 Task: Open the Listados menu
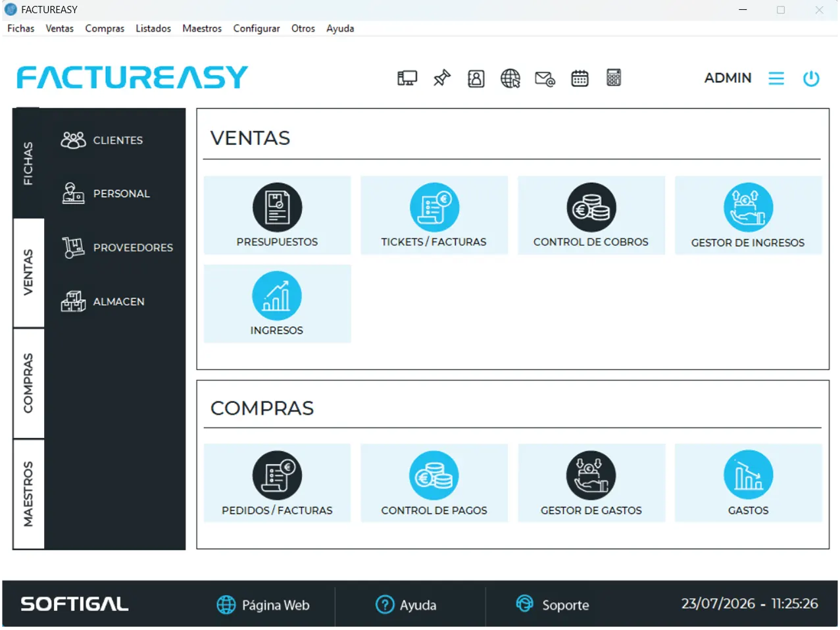click(x=153, y=28)
